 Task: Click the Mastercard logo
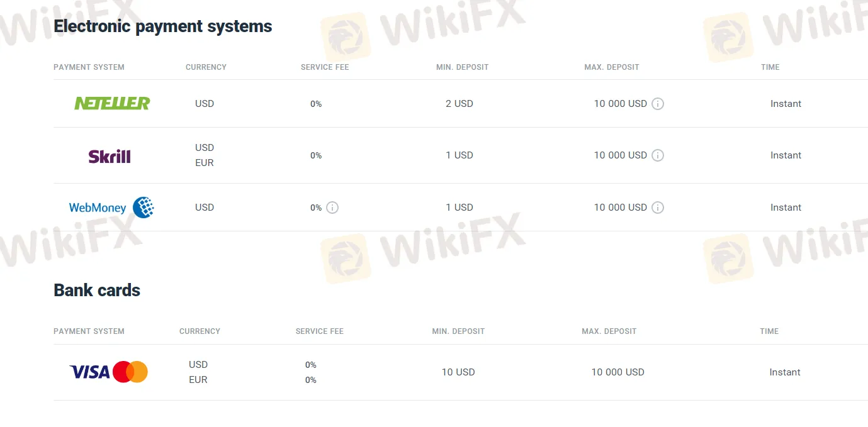click(130, 372)
